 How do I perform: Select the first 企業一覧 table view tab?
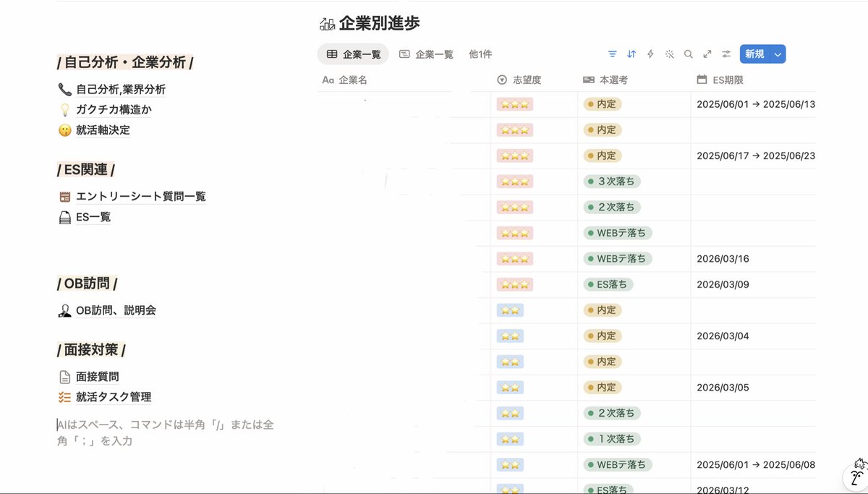click(x=353, y=54)
